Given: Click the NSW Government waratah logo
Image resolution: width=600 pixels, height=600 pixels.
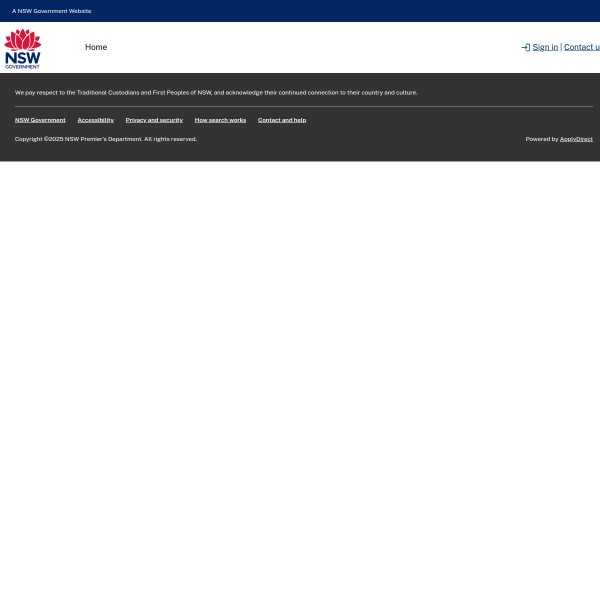Looking at the screenshot, I should [x=22, y=47].
